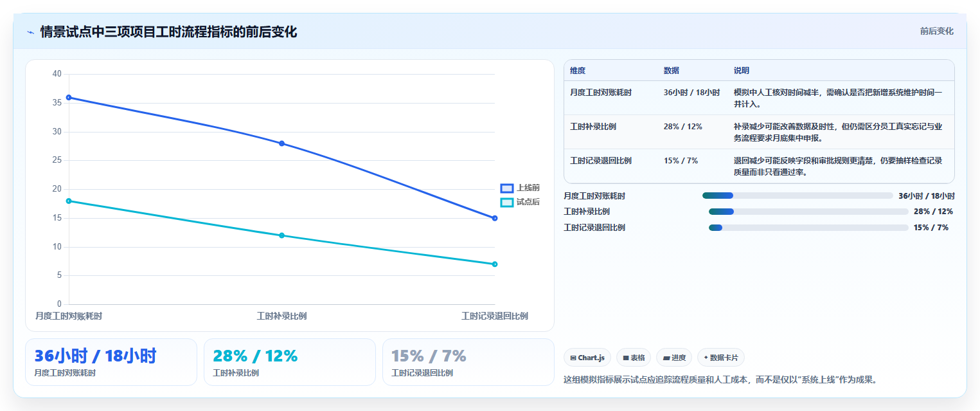This screenshot has height=411, width=980.
Task: Click the 上线前 data point at 36
Action: point(69,98)
